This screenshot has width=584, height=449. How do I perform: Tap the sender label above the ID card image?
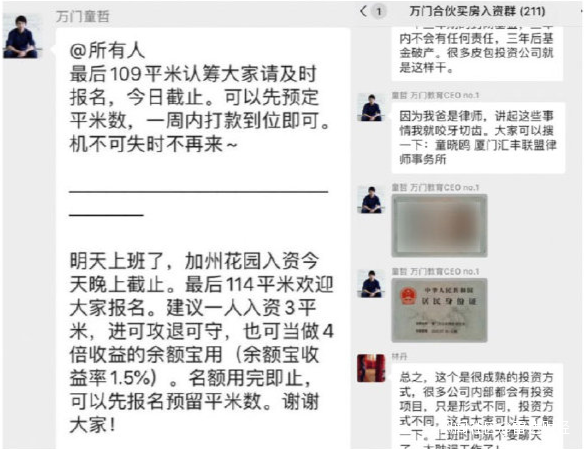click(435, 271)
